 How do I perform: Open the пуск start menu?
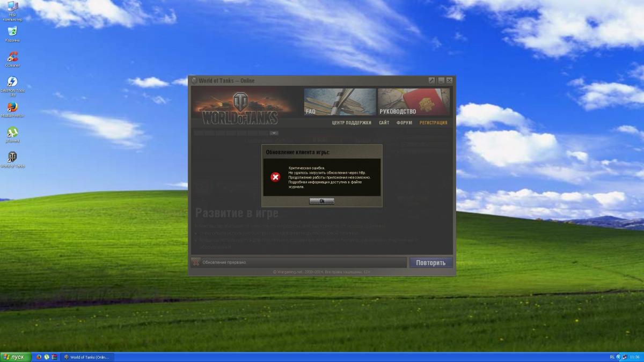pyautogui.click(x=14, y=357)
